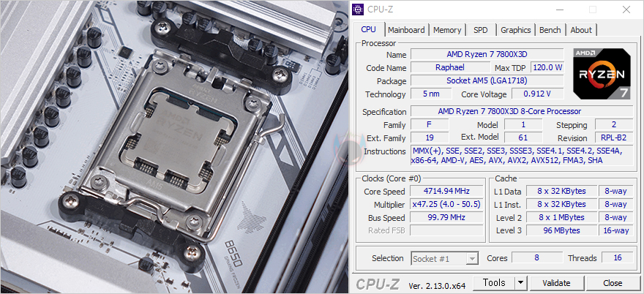Click the Revision value RPL-B2
The image size is (644, 294).
click(614, 137)
